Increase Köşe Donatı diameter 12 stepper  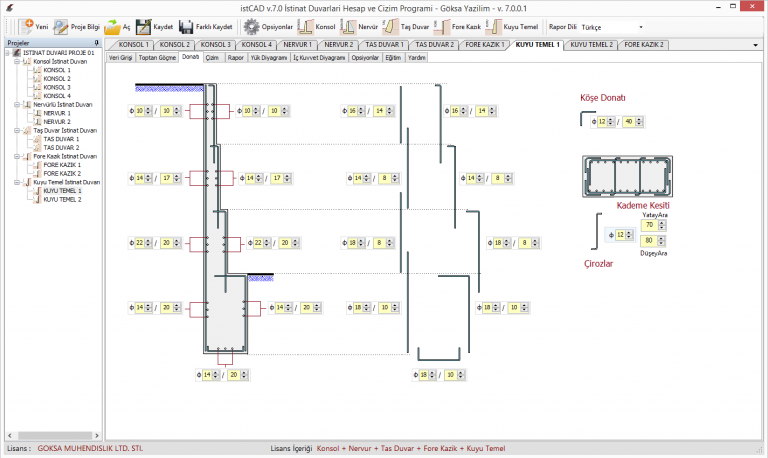point(610,119)
